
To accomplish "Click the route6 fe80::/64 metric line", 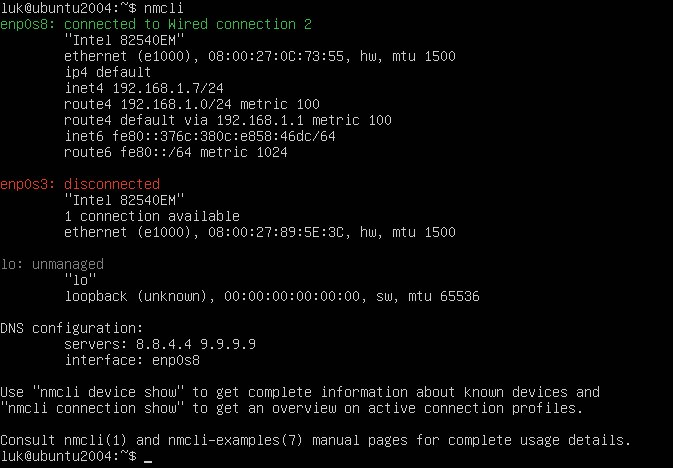I will 176,152.
